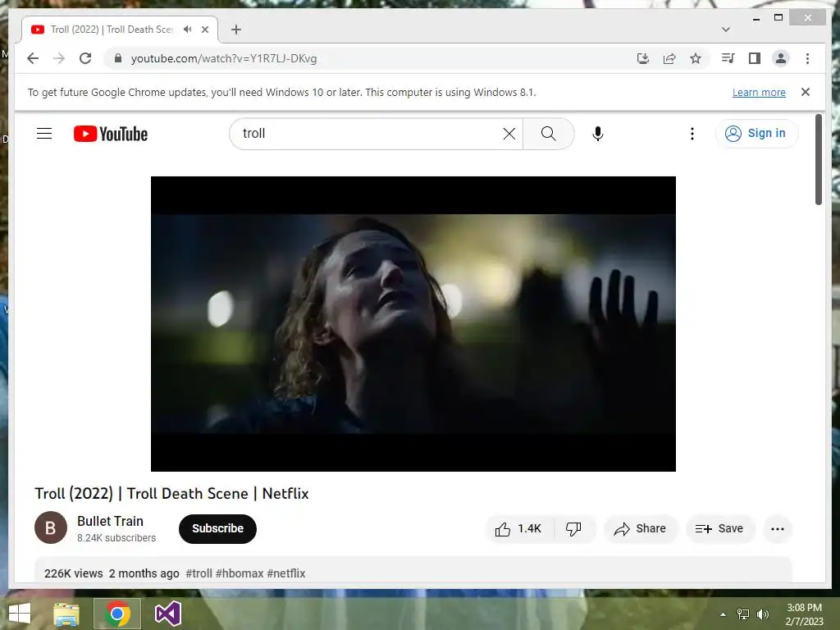Click the #netflix hashtag
Image resolution: width=840 pixels, height=630 pixels.
point(286,573)
